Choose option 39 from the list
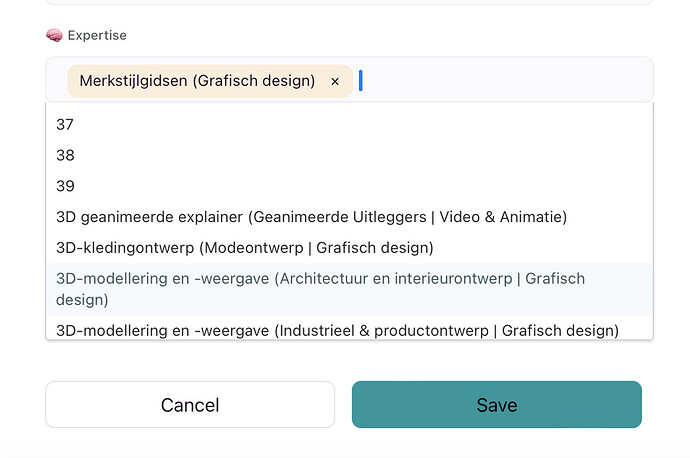 click(x=349, y=186)
